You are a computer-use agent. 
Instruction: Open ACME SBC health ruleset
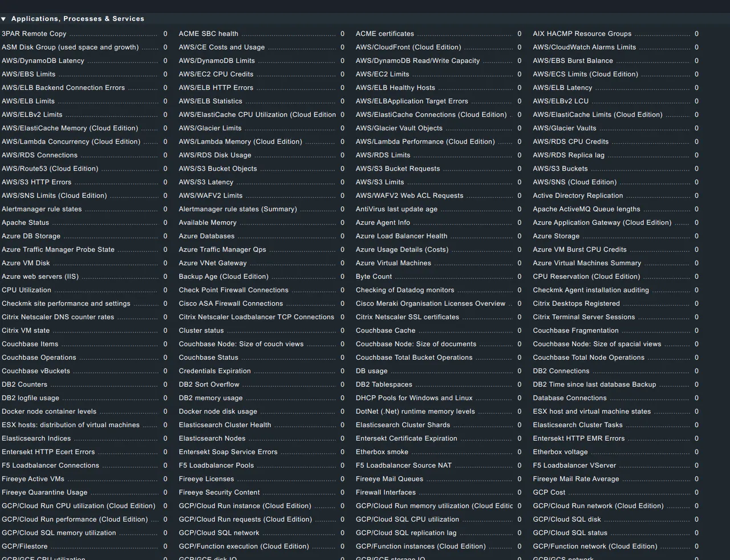[x=209, y=34]
